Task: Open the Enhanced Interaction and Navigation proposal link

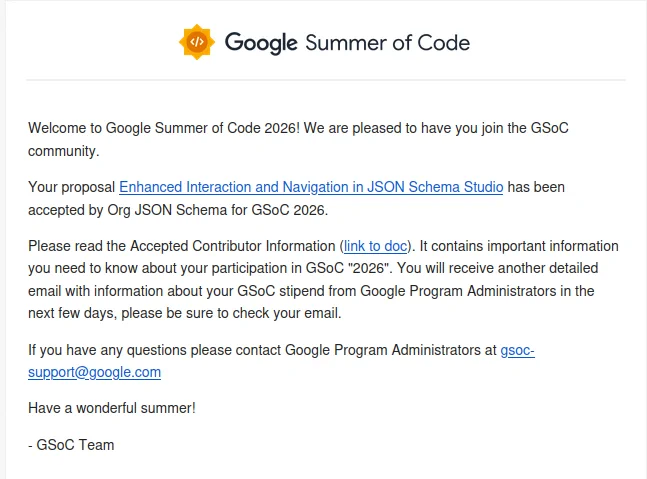Action: (311, 187)
